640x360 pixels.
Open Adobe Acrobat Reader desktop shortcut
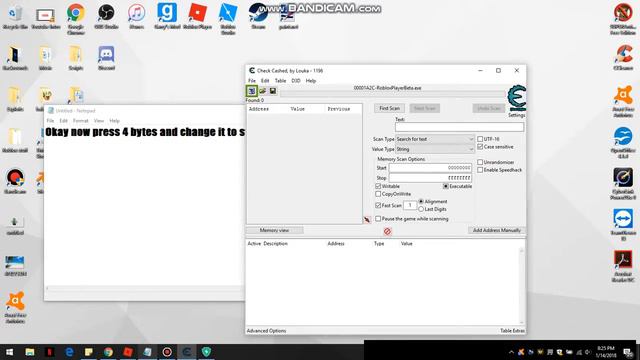pos(623,266)
